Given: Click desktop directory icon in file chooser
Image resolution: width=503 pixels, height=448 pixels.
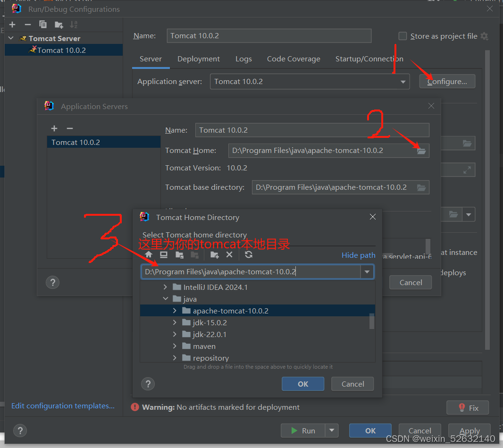Looking at the screenshot, I should click(164, 255).
